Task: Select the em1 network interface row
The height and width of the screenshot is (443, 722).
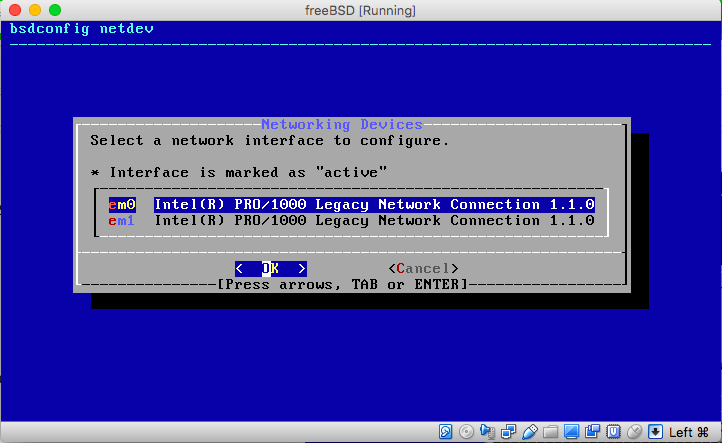Action: click(351, 221)
